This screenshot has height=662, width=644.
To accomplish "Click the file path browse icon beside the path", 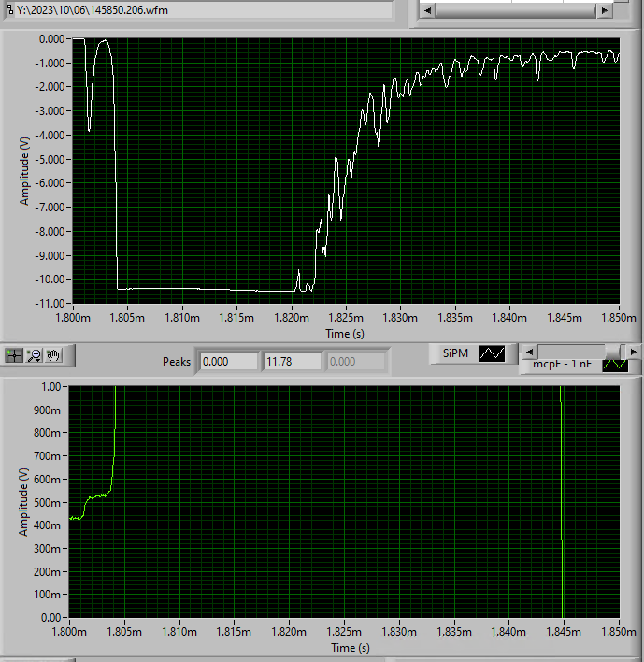I will click(x=10, y=9).
